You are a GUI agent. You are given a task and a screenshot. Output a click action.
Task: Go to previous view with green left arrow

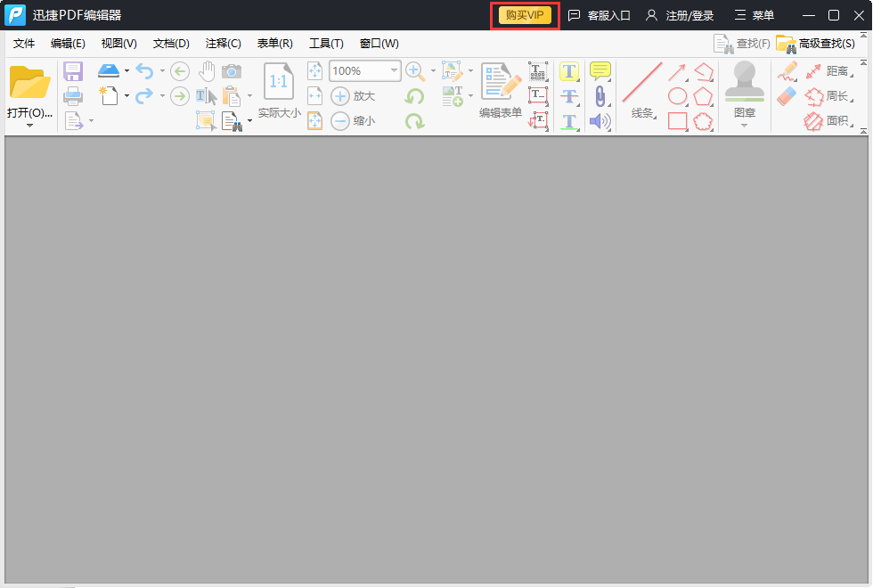(x=180, y=70)
